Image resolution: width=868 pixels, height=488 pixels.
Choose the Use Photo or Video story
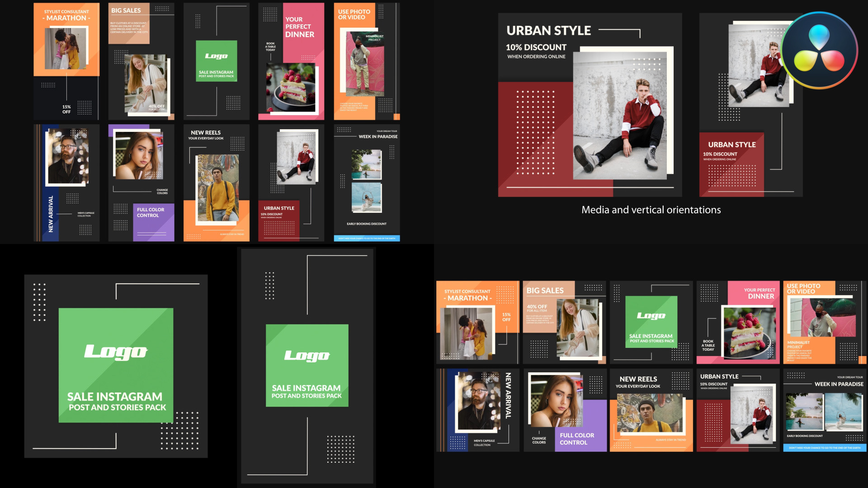coord(367,61)
